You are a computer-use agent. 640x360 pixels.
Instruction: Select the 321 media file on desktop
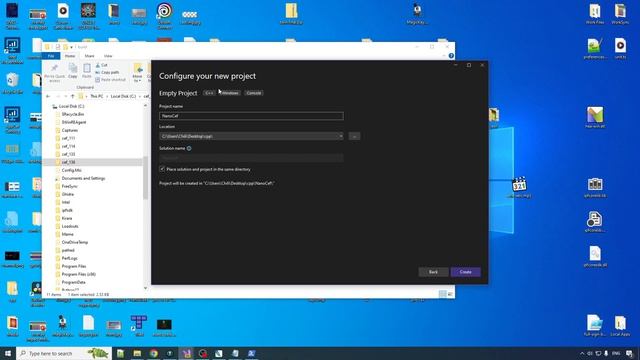click(519, 188)
